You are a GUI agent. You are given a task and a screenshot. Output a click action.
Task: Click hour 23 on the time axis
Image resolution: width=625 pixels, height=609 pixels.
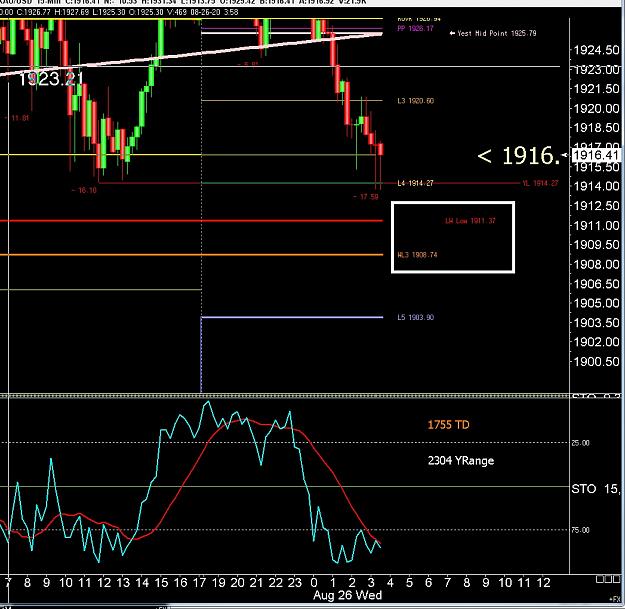coord(295,583)
